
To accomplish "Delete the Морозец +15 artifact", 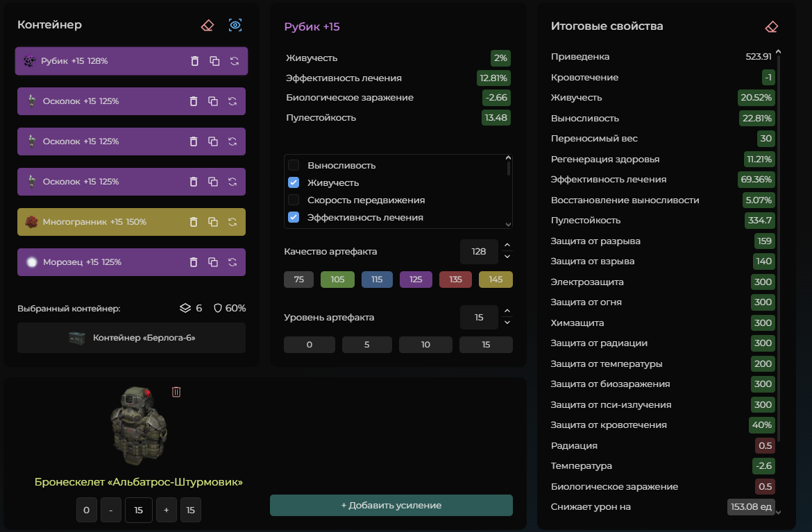I will pos(193,262).
